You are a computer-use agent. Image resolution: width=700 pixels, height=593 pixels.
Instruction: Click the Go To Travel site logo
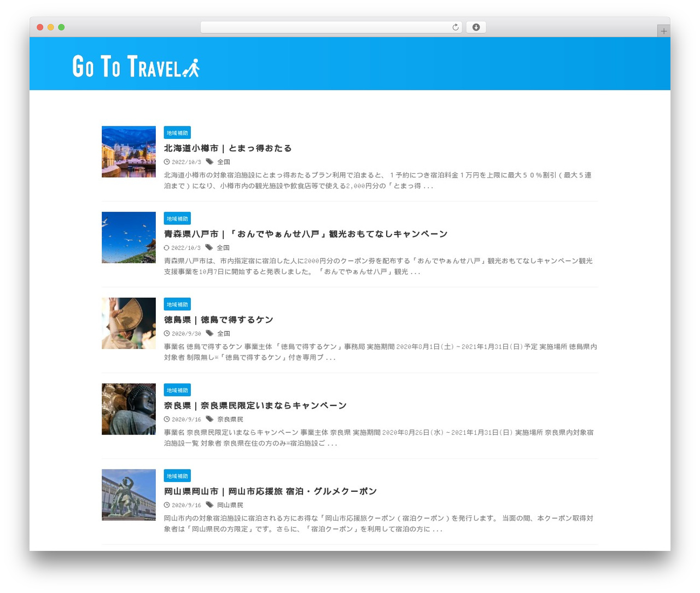[136, 66]
